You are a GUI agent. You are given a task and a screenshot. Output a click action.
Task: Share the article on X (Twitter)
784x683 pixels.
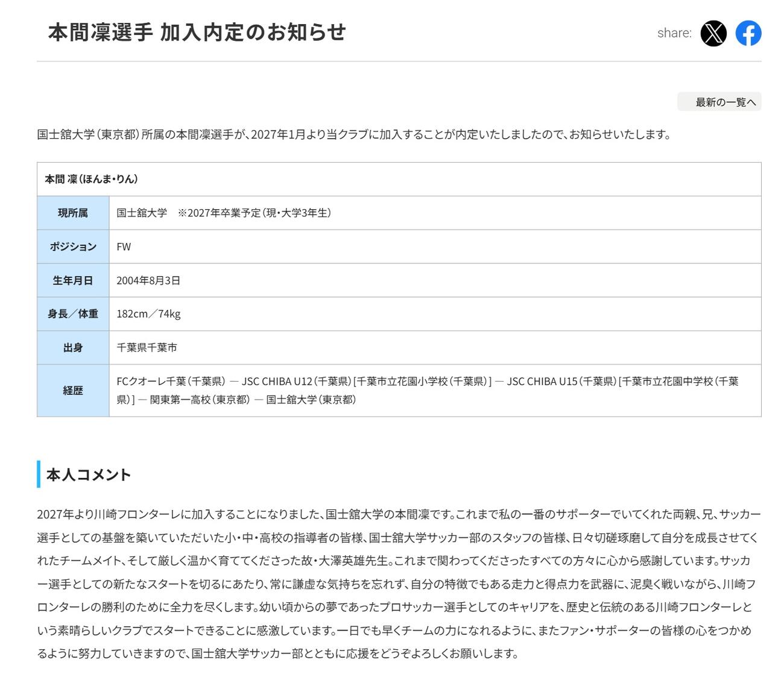point(713,33)
